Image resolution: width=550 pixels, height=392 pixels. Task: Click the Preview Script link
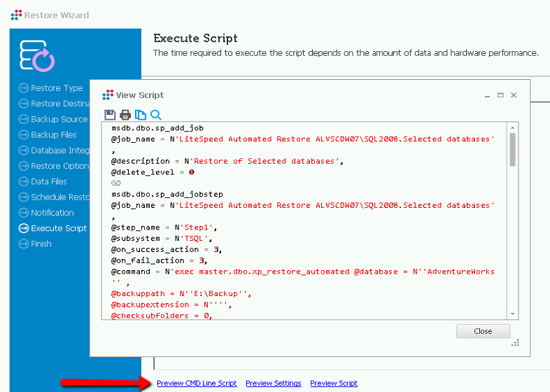[334, 384]
